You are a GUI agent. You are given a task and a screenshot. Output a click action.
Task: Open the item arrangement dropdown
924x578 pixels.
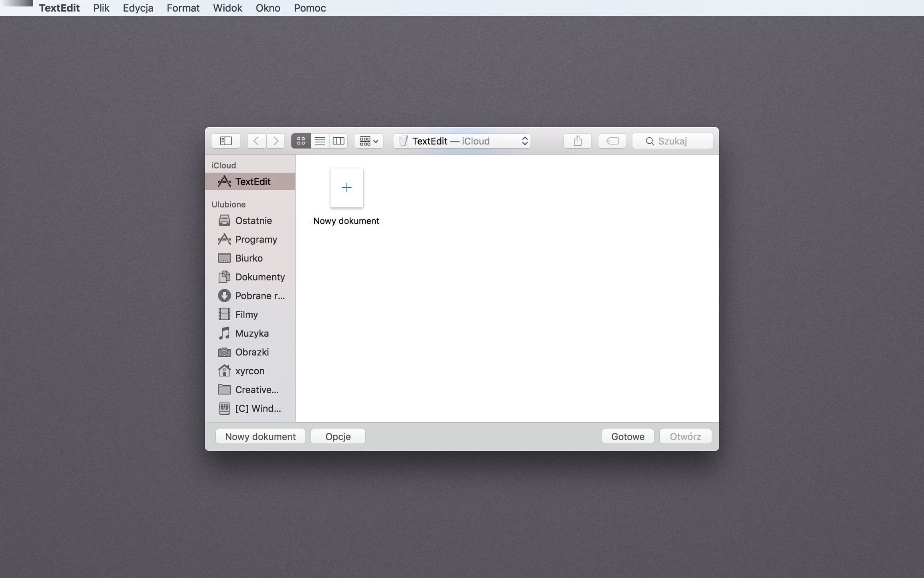point(369,141)
